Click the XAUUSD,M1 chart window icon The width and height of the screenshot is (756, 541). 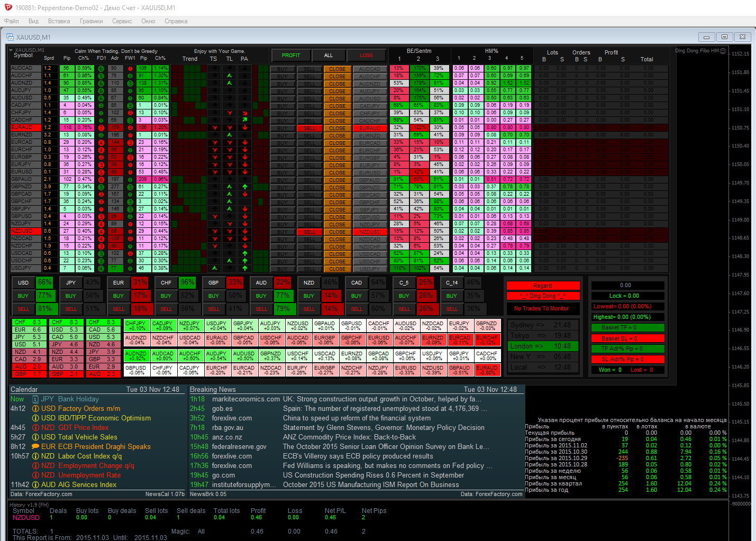click(x=10, y=37)
